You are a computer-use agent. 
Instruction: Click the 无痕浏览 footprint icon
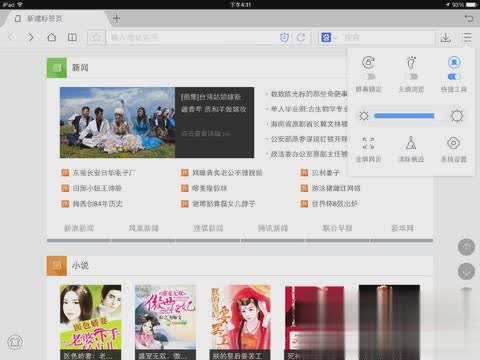pos(411,62)
